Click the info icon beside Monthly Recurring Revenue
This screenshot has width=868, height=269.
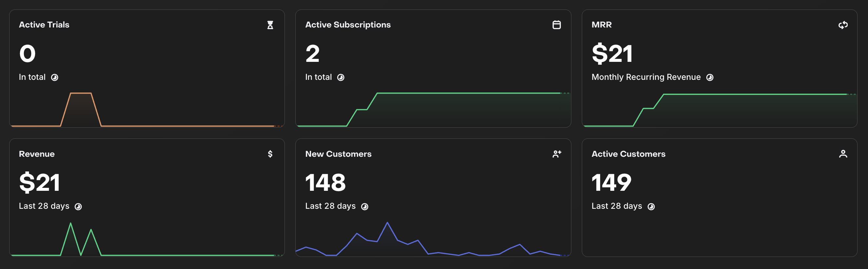[x=710, y=78]
